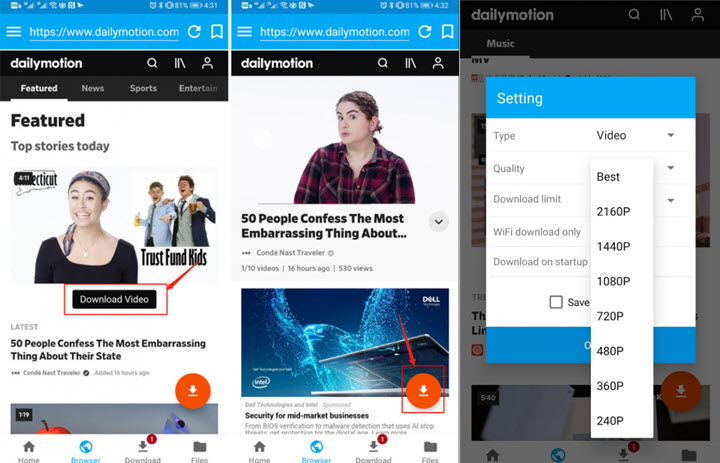Choose 1080P from the quality list
Screen dimensions: 720x463
[613, 281]
